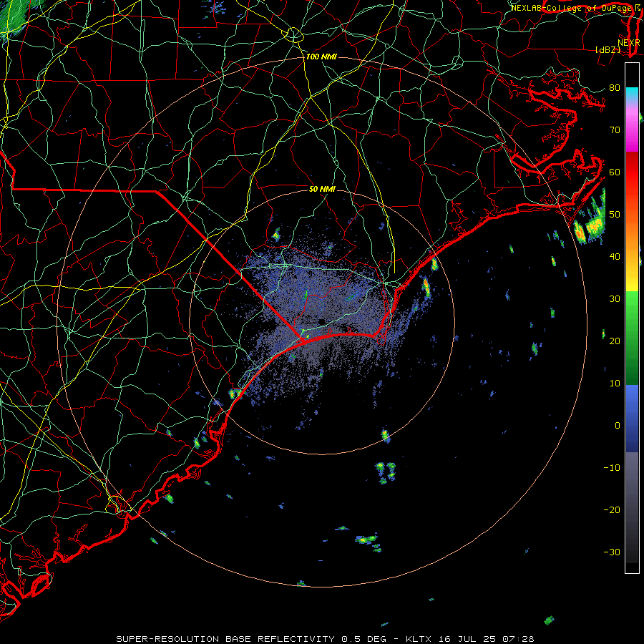The image size is (644, 644).
Task: Click the 50 value on the dBZ scale
Action: pos(615,215)
